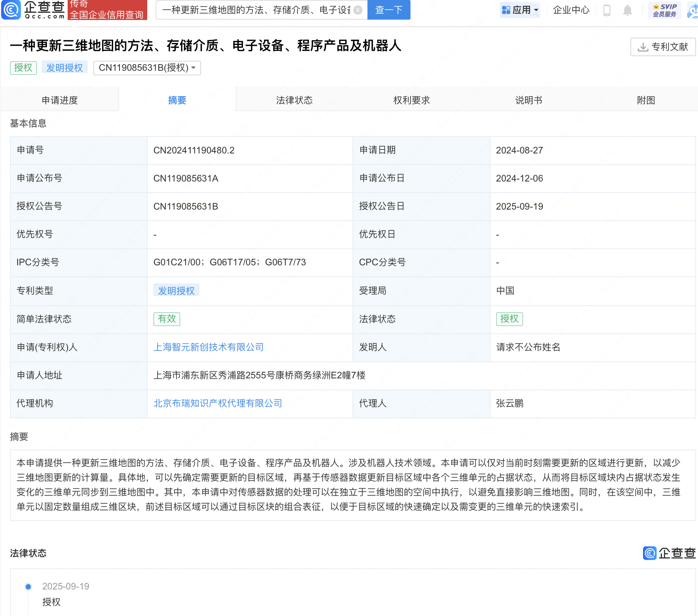Click the download icon in 专利文献 button
This screenshot has height=616, width=698.
[643, 47]
